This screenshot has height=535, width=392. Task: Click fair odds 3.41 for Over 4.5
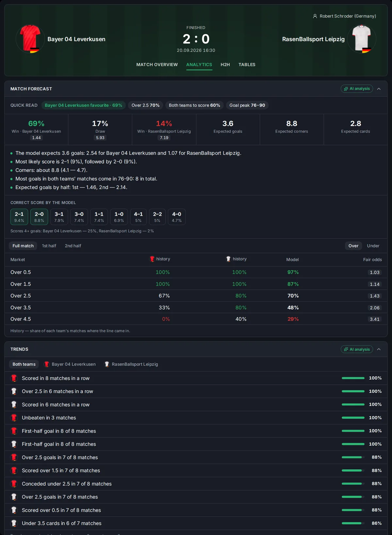pos(375,319)
